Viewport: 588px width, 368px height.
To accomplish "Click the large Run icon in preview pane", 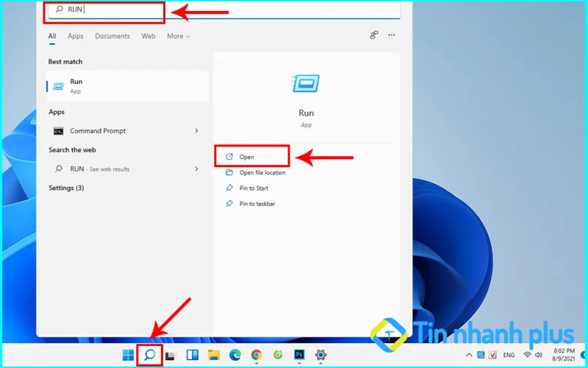I will click(x=306, y=83).
